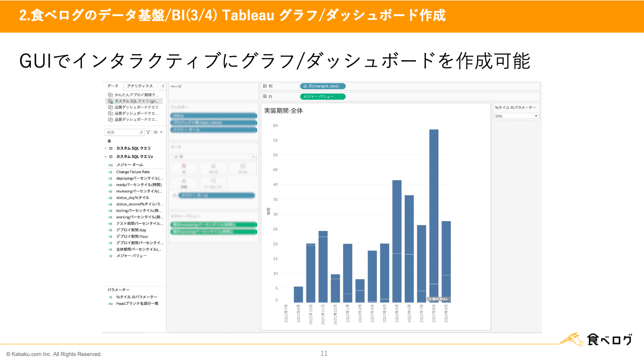Select the 2022年8月 bar in the chart
The width and height of the screenshot is (644, 362).
pos(434,216)
